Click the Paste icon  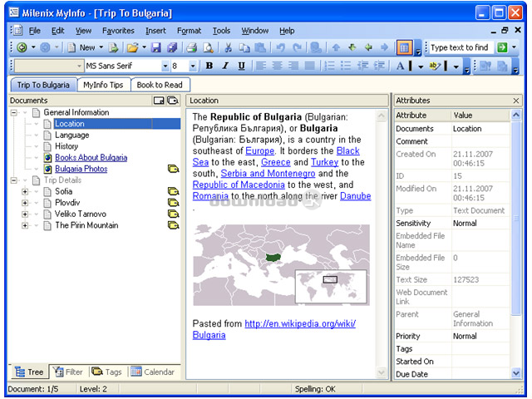[260, 47]
